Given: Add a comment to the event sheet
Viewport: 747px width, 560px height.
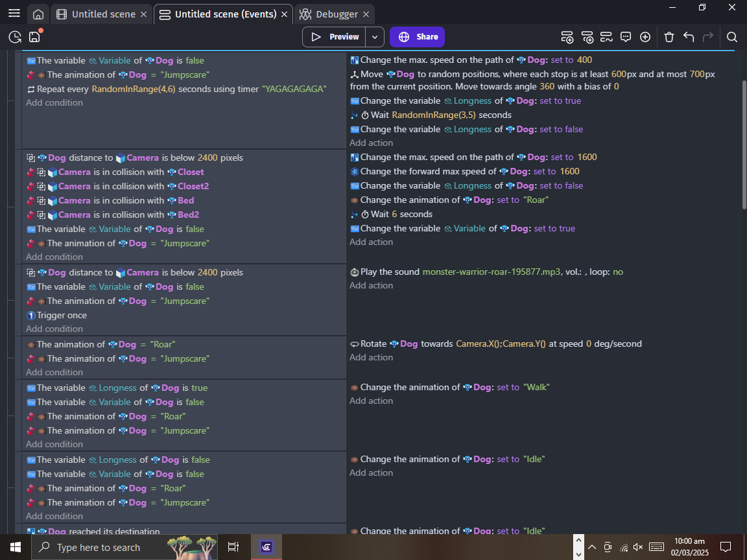Looking at the screenshot, I should tap(626, 37).
